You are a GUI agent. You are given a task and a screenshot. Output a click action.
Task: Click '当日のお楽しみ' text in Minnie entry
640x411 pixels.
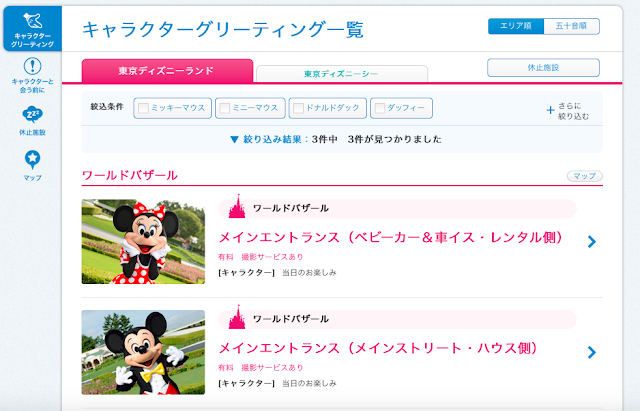point(309,273)
